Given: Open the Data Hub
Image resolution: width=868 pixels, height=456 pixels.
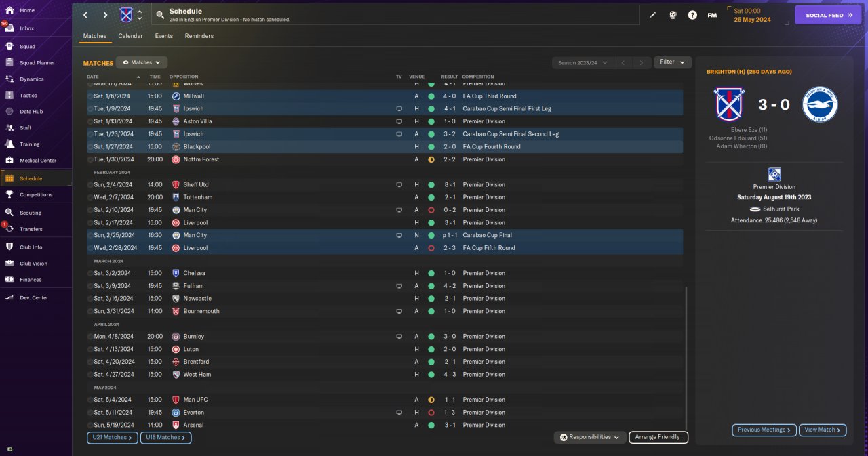Looking at the screenshot, I should [x=31, y=112].
